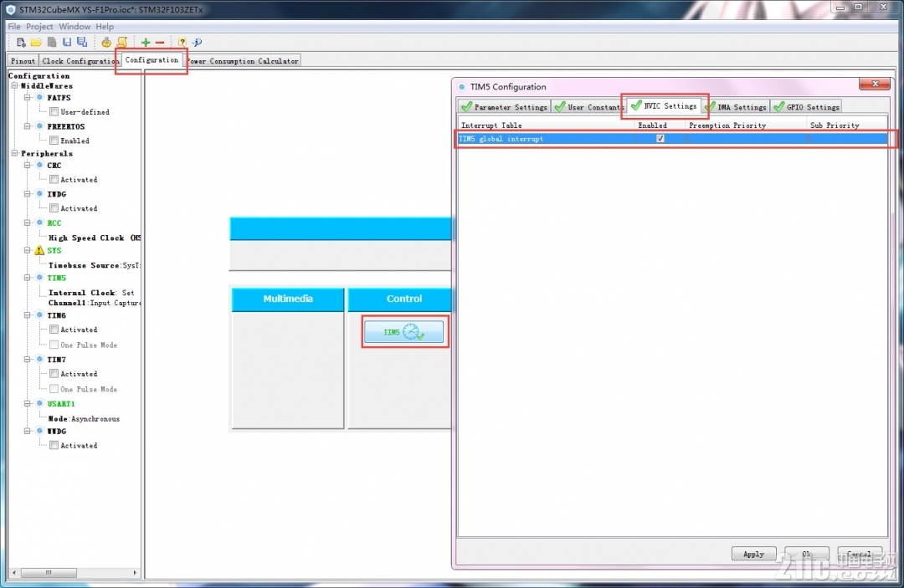Viewport: 904px width, 588px height.
Task: Click the grey import document toolbar icon
Action: [52, 42]
